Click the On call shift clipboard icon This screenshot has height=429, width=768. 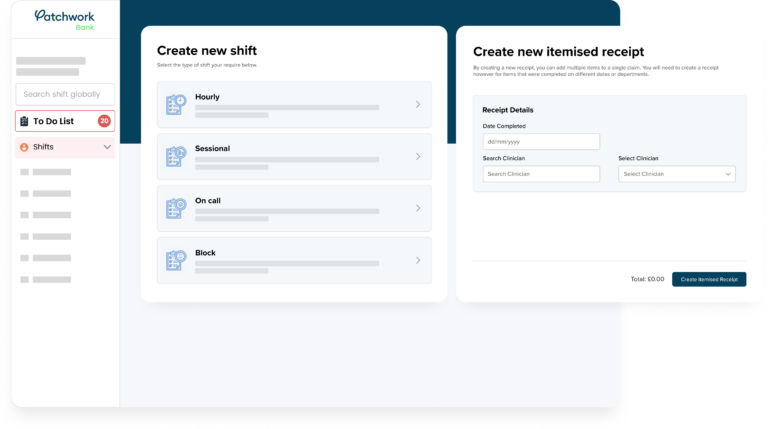(176, 209)
